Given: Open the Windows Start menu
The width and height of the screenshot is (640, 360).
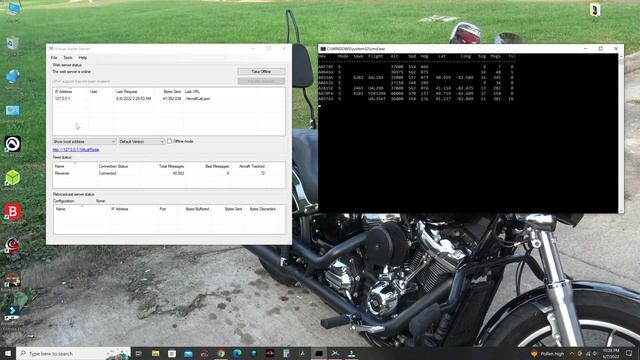Looking at the screenshot, I should (x=8, y=353).
